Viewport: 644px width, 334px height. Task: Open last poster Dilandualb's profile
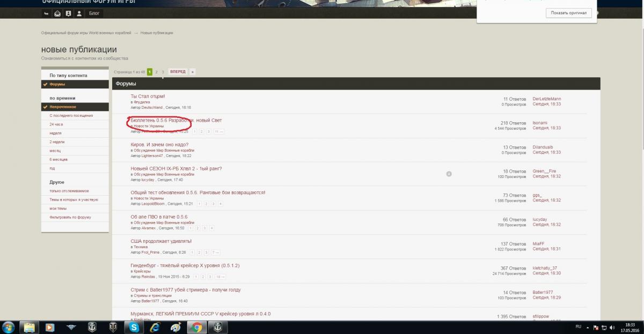[x=543, y=147]
